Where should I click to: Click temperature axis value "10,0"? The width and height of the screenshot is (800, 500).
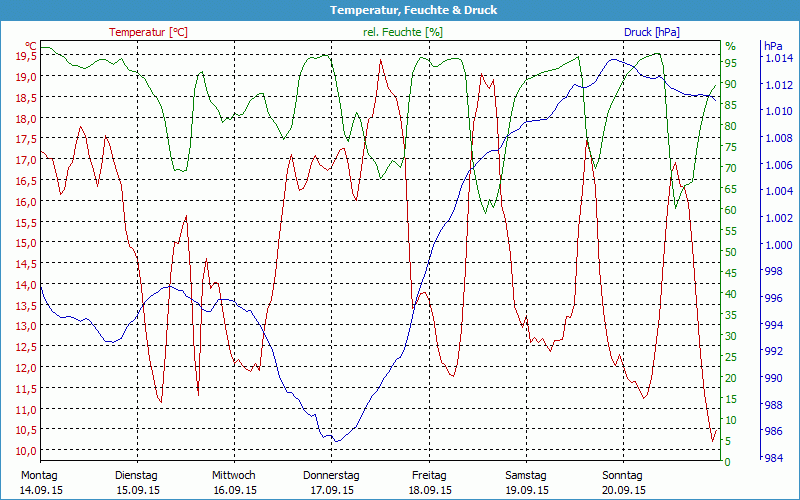27,451
